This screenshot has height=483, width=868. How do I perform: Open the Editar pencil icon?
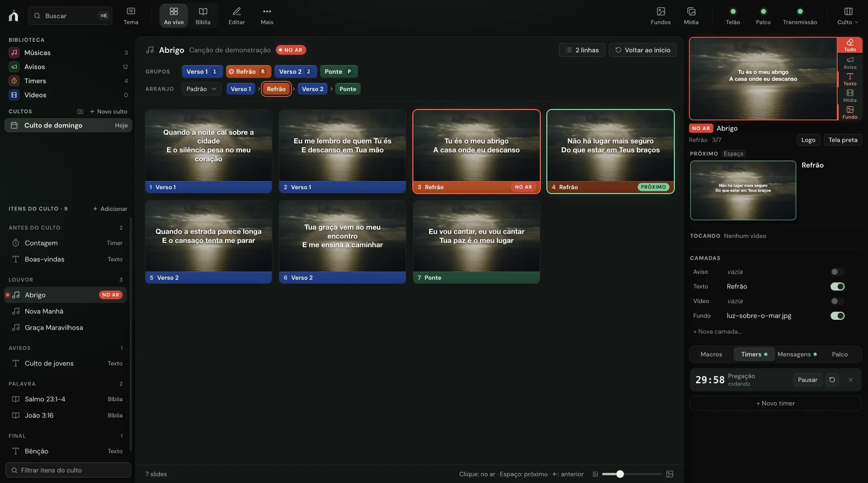pos(237,16)
